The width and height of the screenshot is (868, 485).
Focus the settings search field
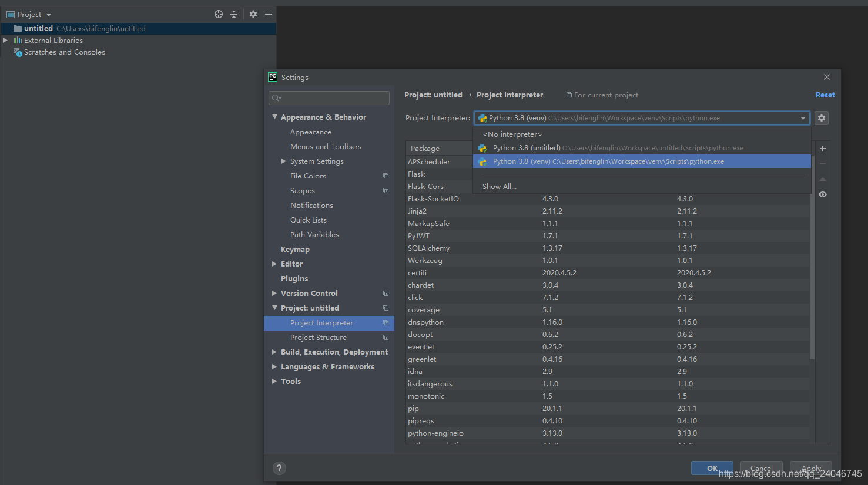329,98
